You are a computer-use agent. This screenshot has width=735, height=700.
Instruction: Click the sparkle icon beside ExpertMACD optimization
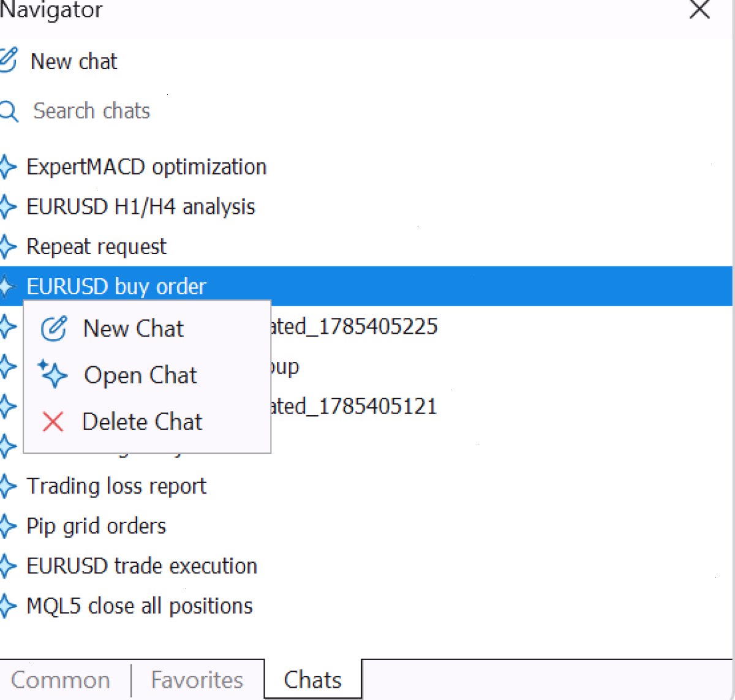(x=7, y=167)
